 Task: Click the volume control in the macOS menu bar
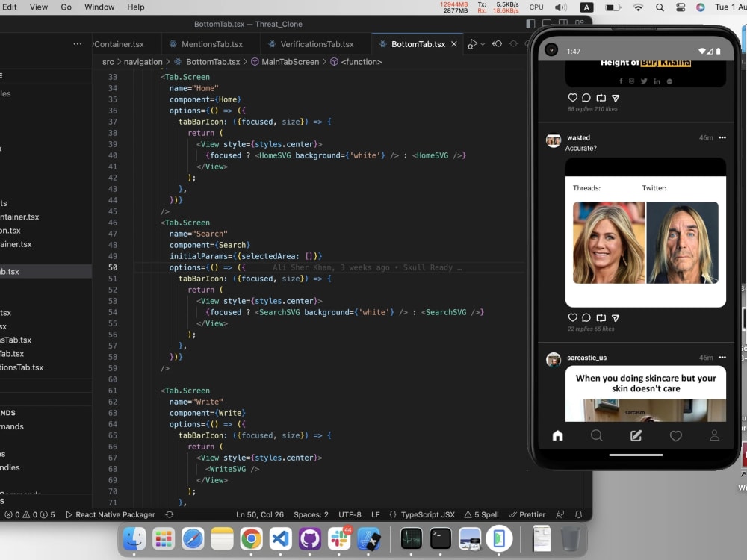point(560,7)
